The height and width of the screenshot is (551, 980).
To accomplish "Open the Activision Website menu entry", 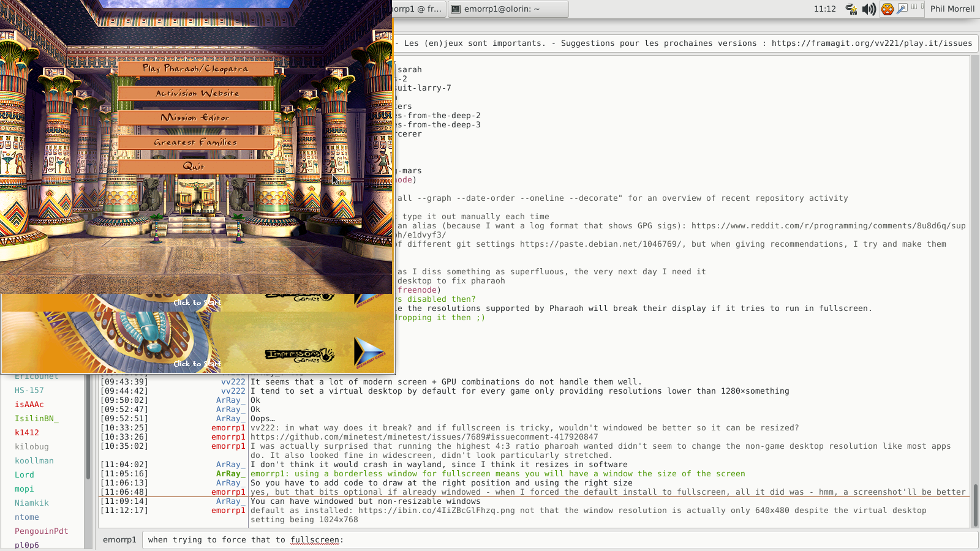I will (x=195, y=93).
